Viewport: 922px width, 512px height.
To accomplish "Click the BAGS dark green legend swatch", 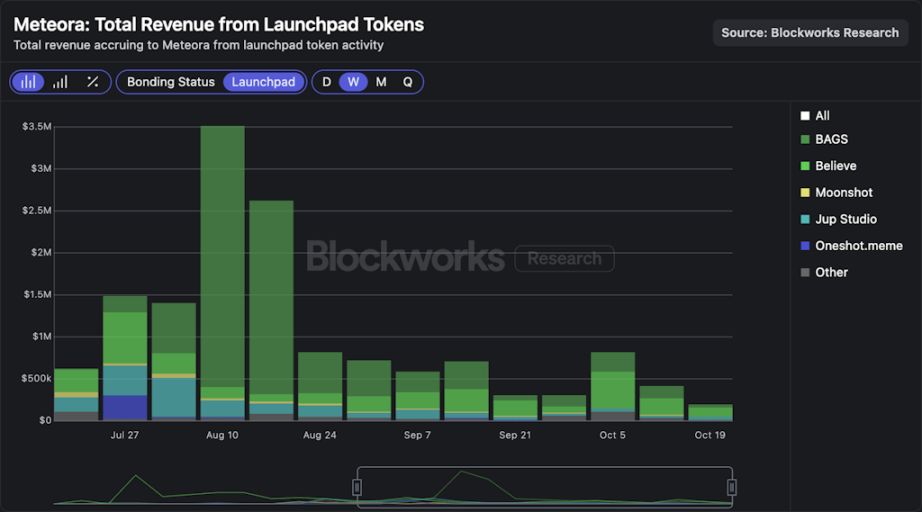I will click(x=805, y=140).
